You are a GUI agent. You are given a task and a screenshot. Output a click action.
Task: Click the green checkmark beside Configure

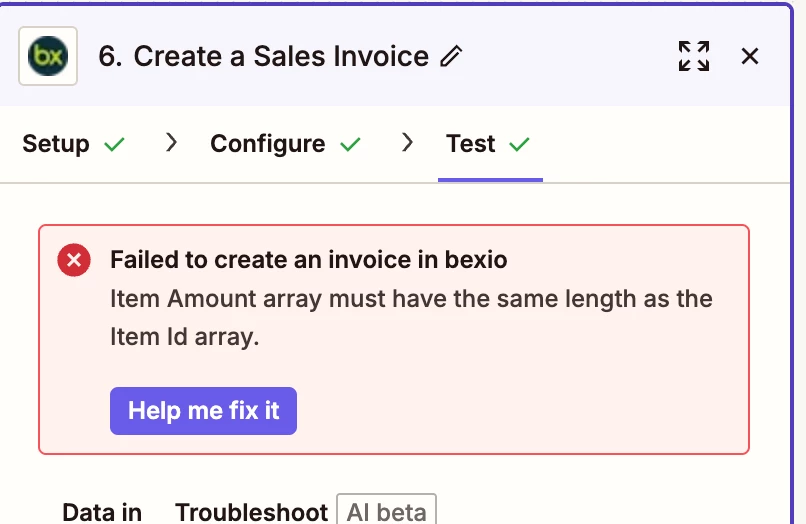click(350, 144)
